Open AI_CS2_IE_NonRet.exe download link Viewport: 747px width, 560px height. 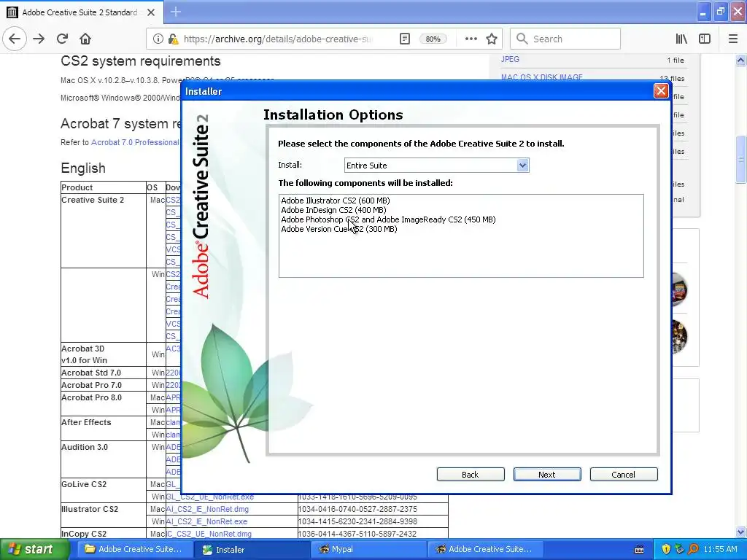pyautogui.click(x=206, y=521)
